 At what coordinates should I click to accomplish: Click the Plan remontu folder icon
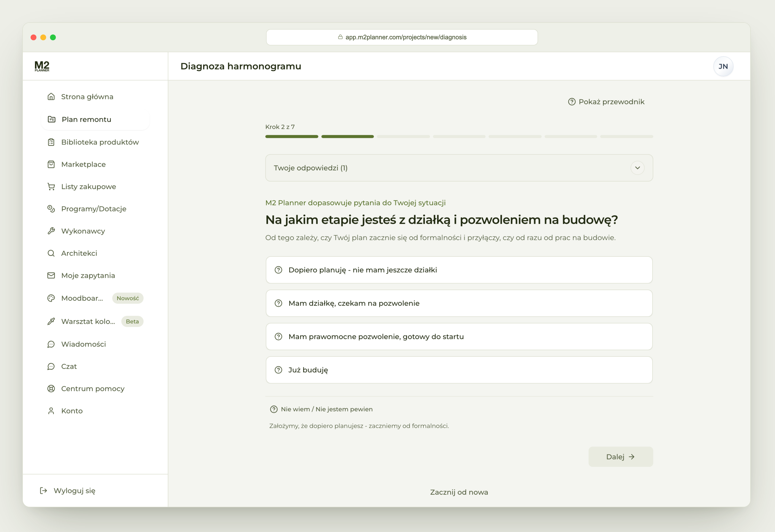52,119
